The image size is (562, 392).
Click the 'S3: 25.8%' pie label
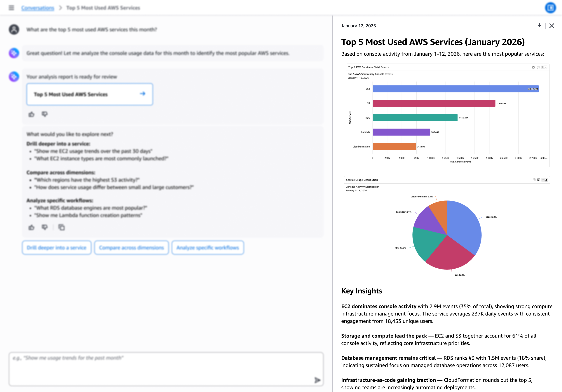(x=460, y=275)
